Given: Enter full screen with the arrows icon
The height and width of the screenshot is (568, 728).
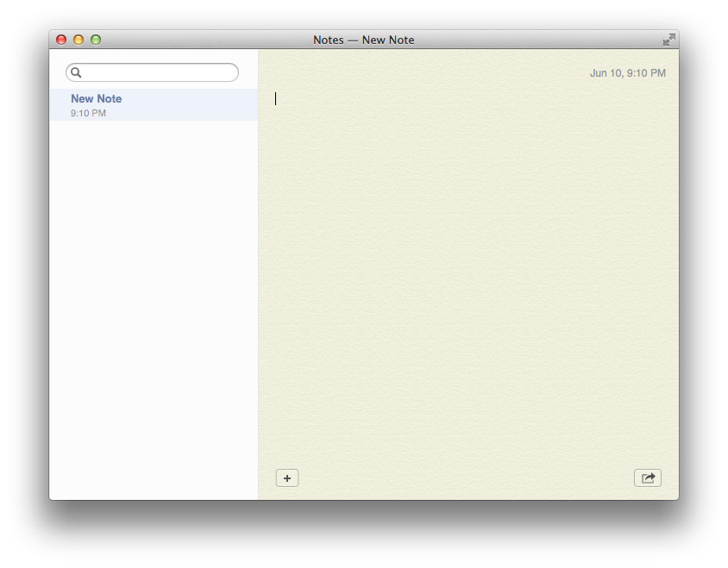Looking at the screenshot, I should click(668, 40).
